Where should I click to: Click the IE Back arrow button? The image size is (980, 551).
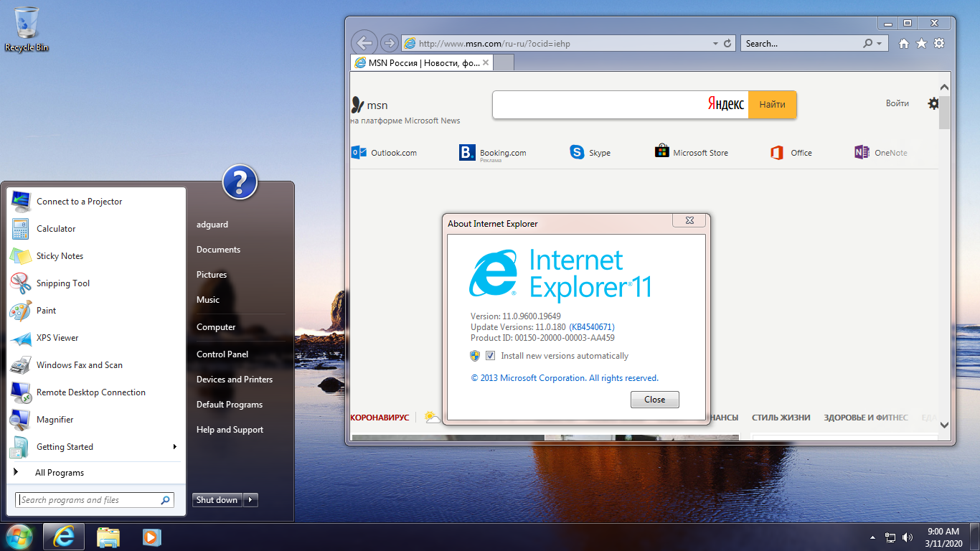[x=364, y=42]
